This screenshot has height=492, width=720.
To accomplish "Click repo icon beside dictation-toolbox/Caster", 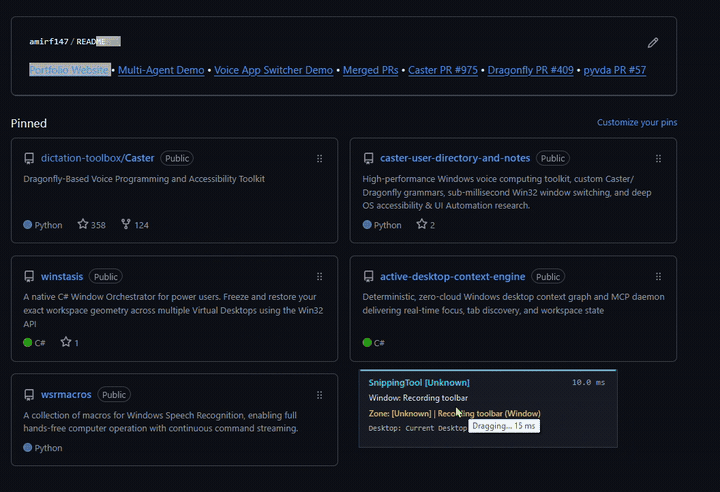I will coord(29,158).
